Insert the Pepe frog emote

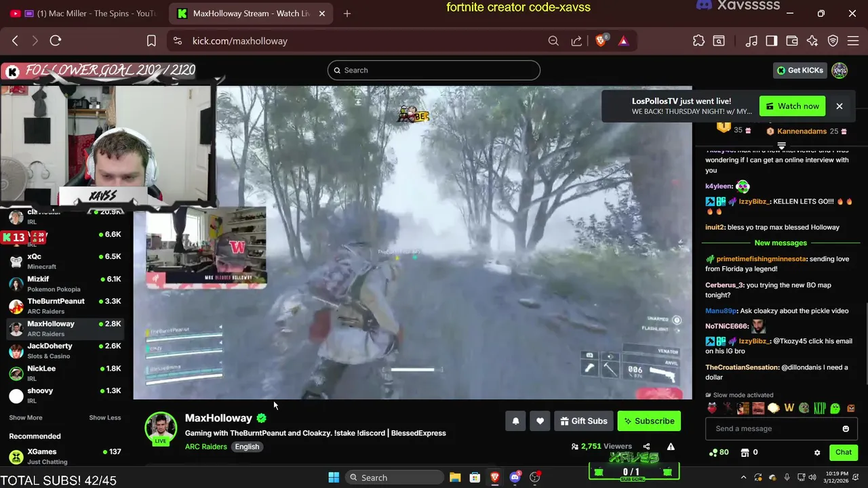(x=804, y=408)
